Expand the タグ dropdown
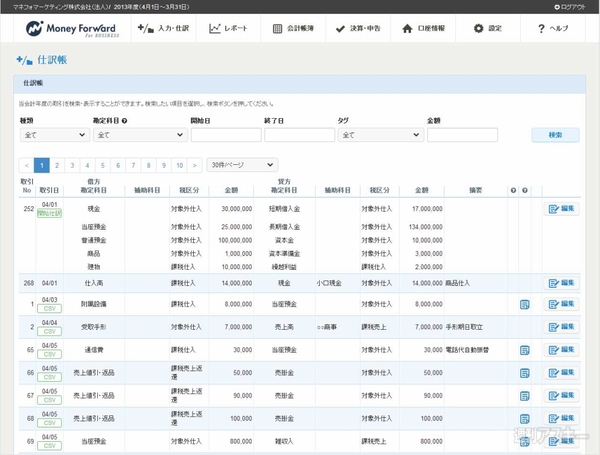 coord(380,134)
